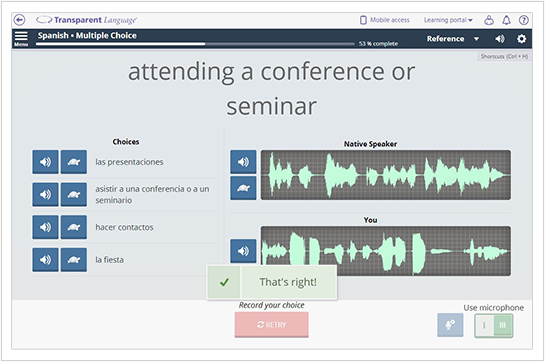Play native speaker recording slowly

pos(243,188)
